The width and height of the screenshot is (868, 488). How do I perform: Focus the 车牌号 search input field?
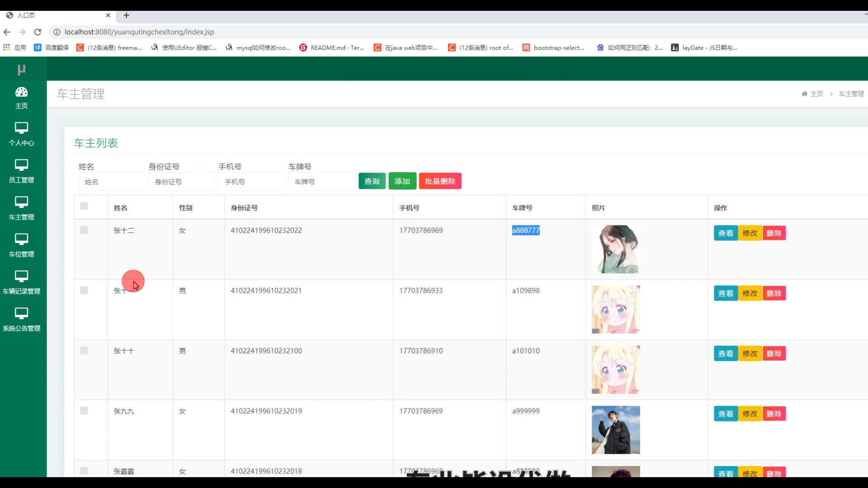(x=321, y=182)
